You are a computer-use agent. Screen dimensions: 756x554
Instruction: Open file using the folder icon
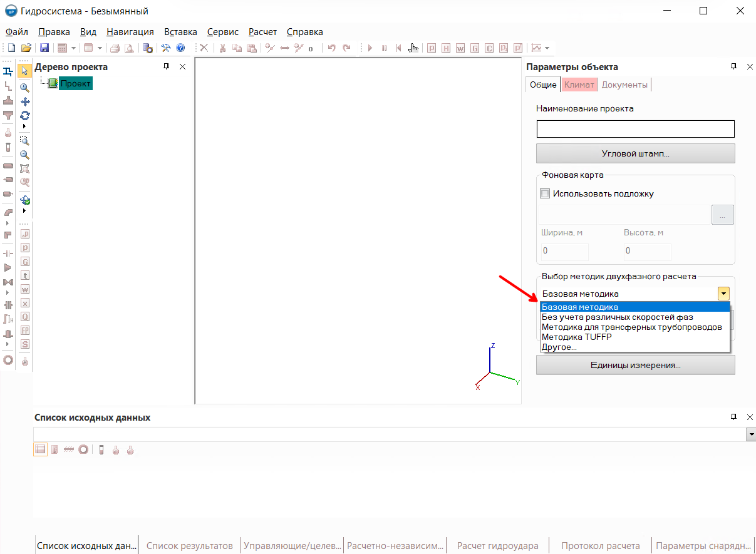[x=26, y=48]
